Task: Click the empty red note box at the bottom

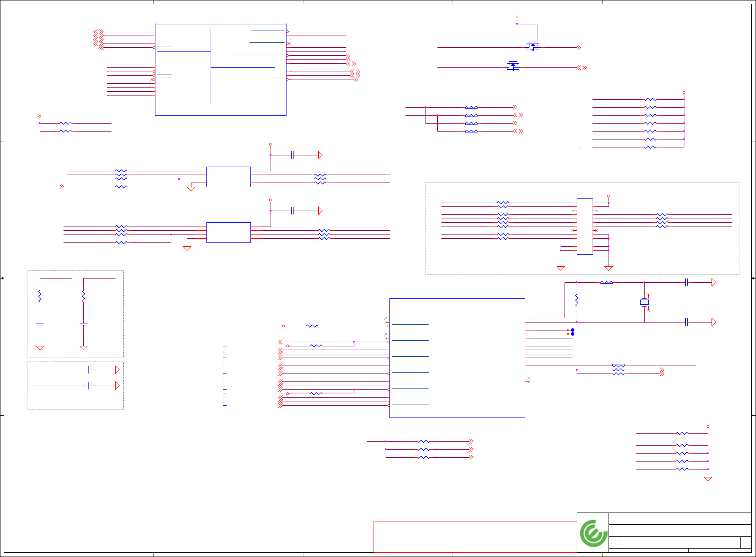Action: tap(475, 537)
